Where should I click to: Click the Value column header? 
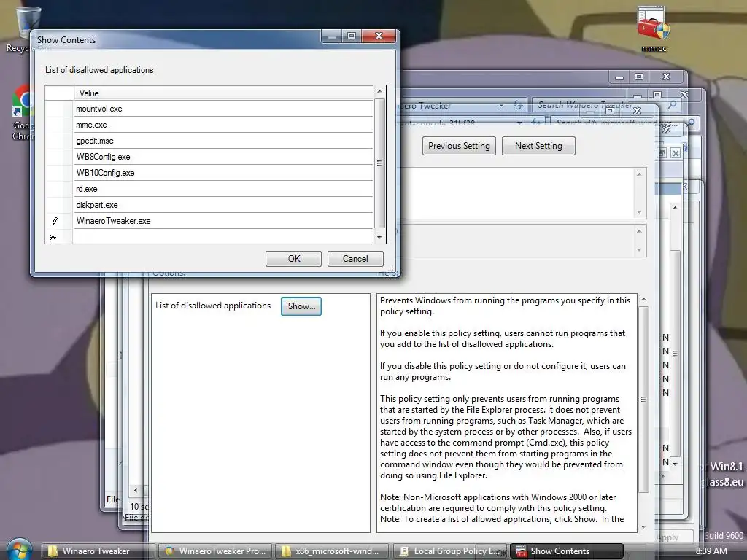tap(223, 93)
